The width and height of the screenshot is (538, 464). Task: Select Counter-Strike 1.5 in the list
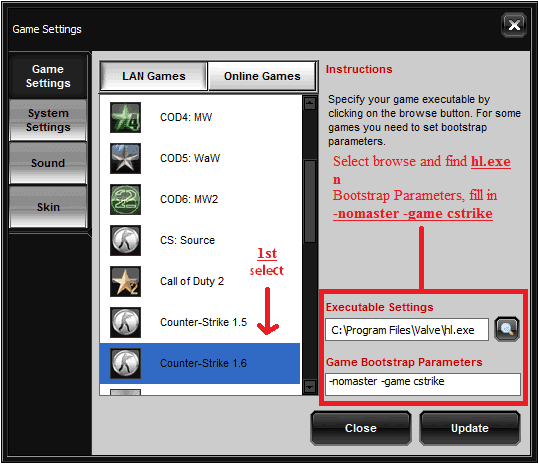pyautogui.click(x=200, y=322)
